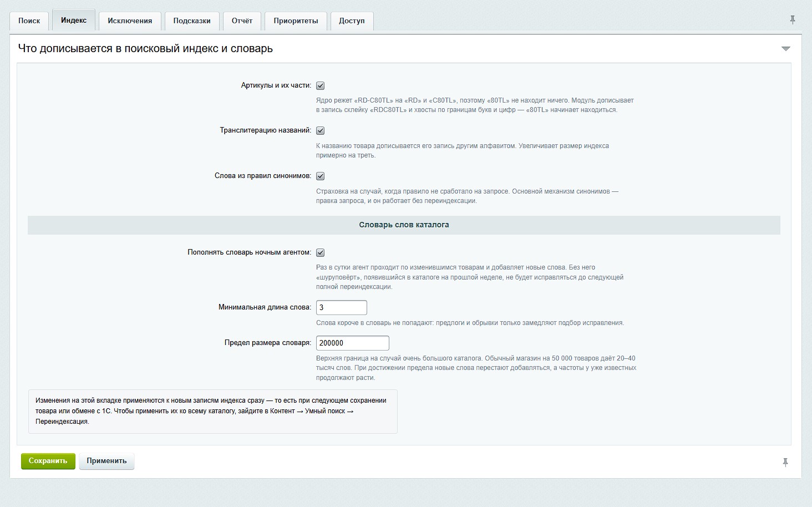Uncheck «Пополнять словарь ночным агентом»
The width and height of the screenshot is (812, 507).
coord(320,252)
